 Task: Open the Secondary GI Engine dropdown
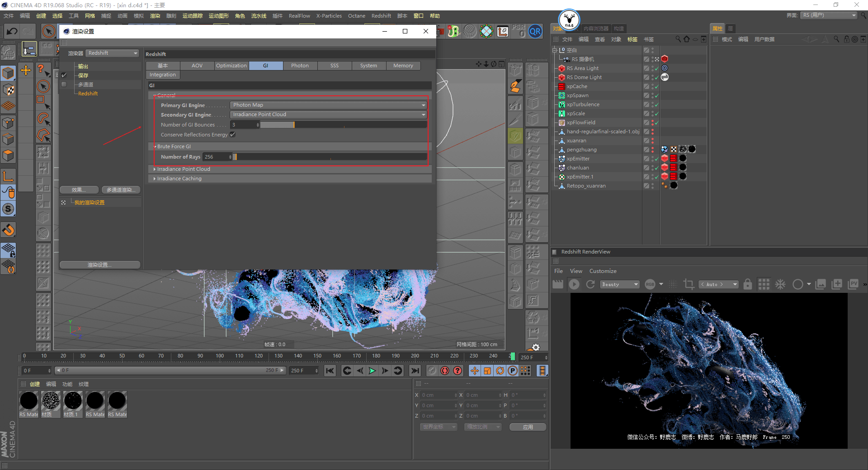[329, 115]
